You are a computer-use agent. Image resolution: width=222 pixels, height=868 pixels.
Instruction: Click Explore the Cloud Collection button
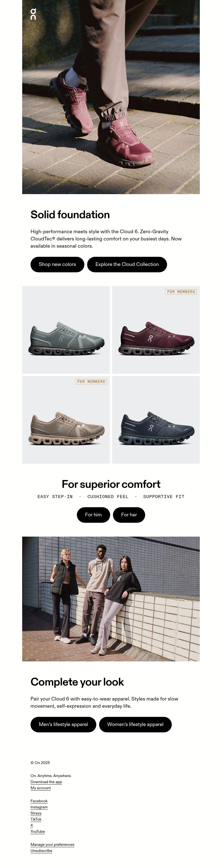tap(127, 264)
